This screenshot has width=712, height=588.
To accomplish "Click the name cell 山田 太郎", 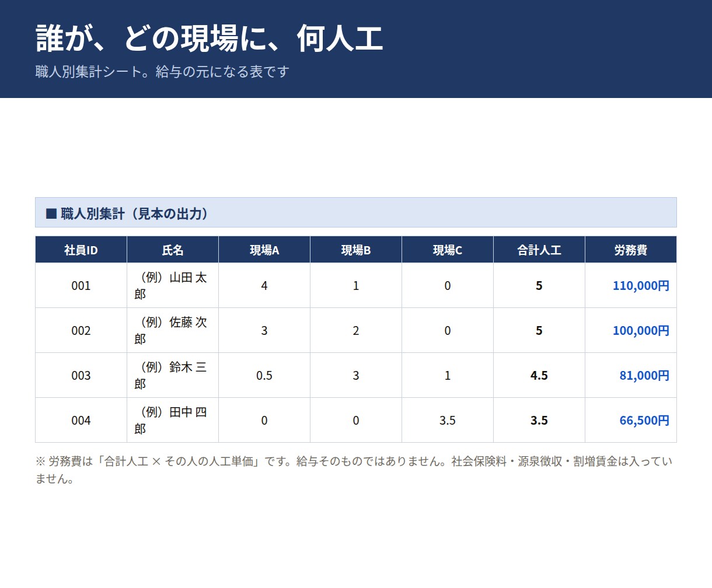I will (173, 286).
